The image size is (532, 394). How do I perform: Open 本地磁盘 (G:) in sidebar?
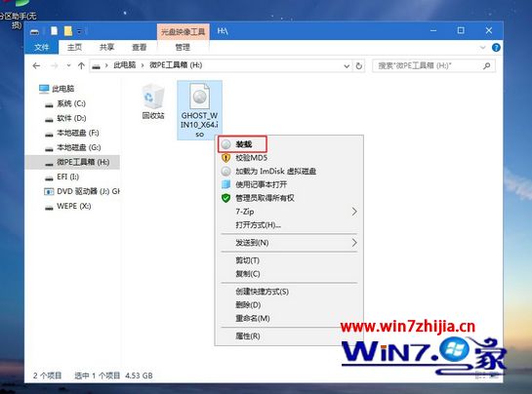[73, 147]
